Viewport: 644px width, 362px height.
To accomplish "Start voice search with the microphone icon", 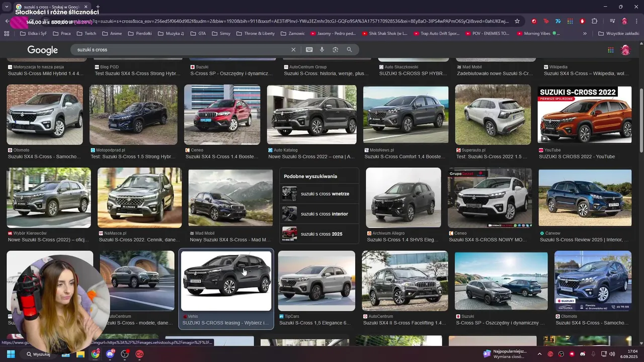I will [x=322, y=50].
